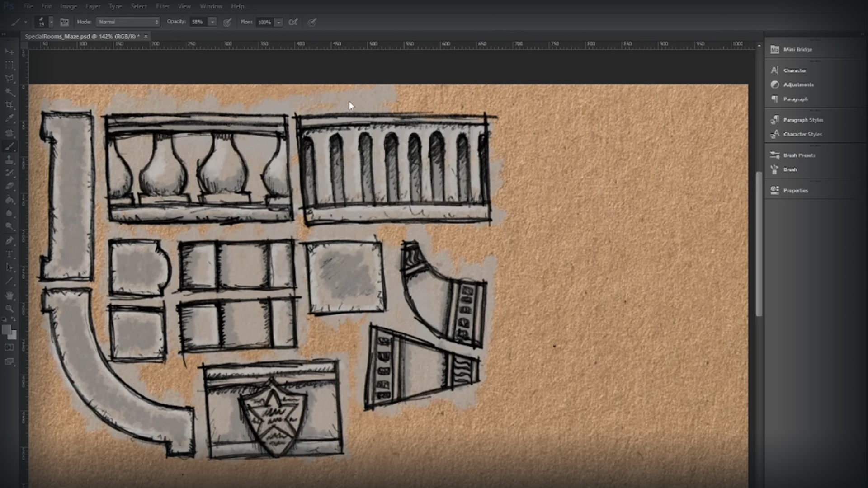Open the Adjustments panel
This screenshot has height=488, width=868.
click(799, 84)
